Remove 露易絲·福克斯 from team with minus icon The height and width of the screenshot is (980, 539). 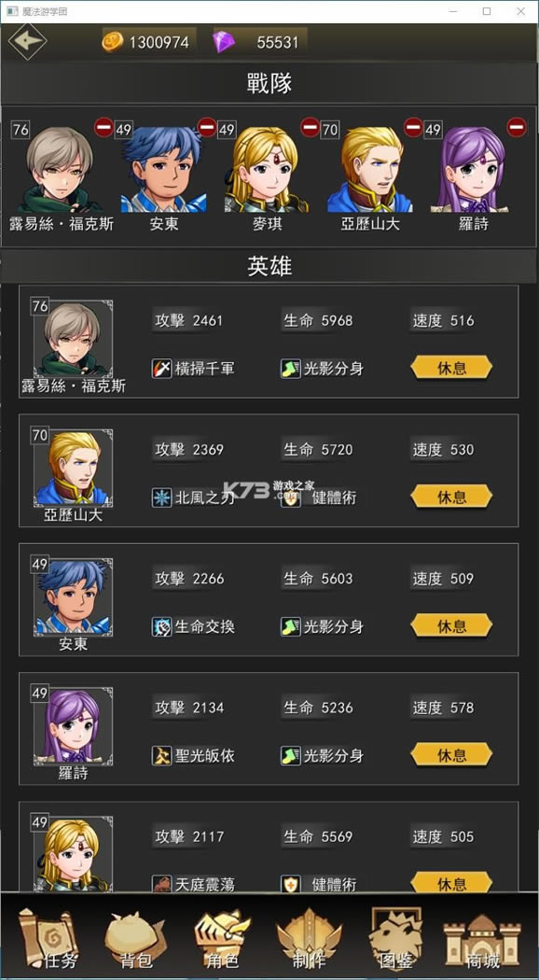coord(104,127)
